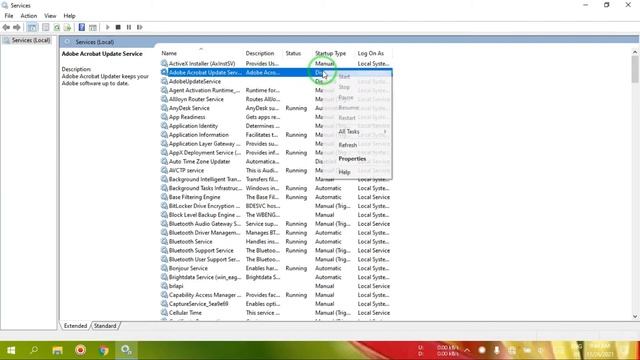
Task: Click the Back arrow toolbar icon
Action: [x=6, y=27]
